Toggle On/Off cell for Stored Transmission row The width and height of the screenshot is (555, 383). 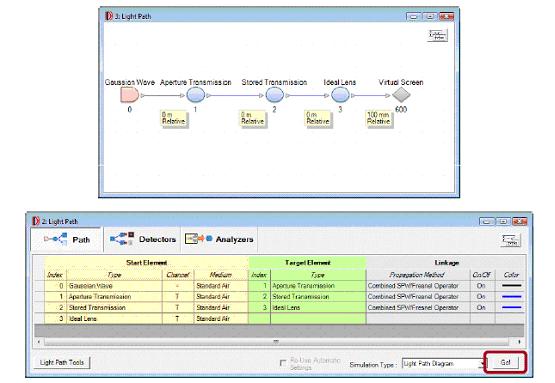481,308
